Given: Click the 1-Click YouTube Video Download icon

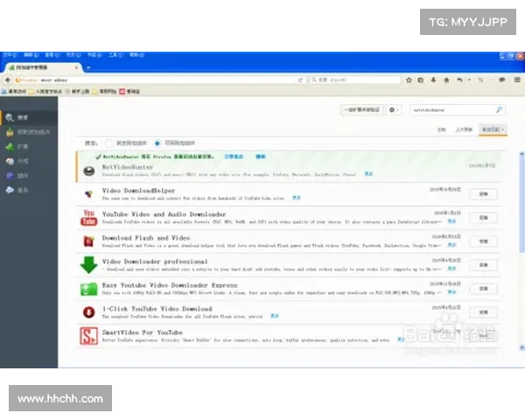Looking at the screenshot, I should pos(88,311).
